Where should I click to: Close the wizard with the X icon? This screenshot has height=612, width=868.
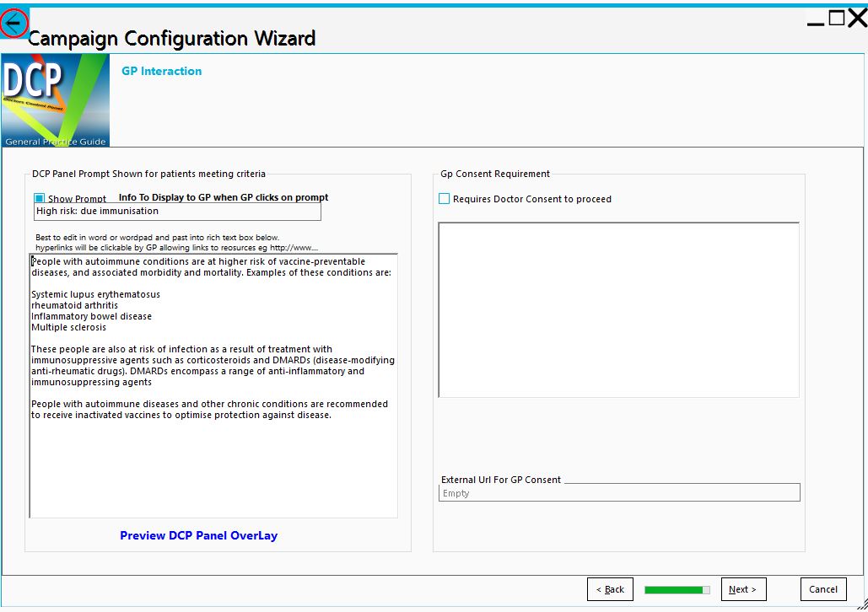[x=857, y=19]
